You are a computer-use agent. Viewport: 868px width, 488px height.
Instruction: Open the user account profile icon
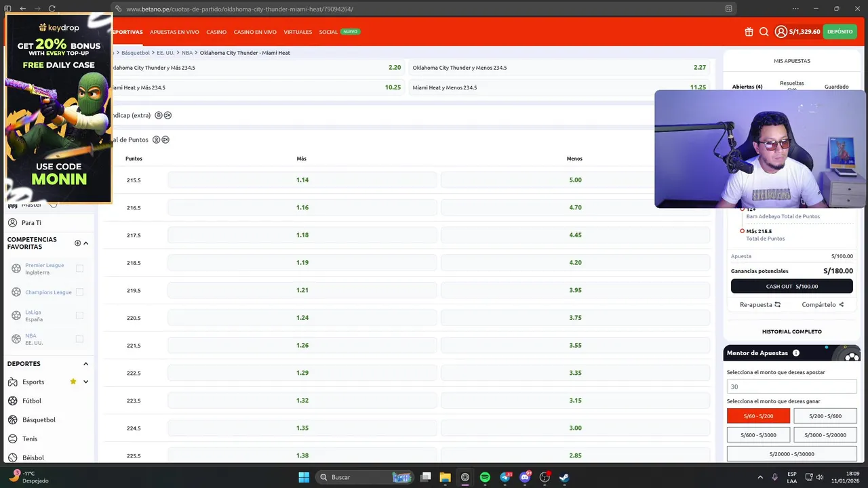click(781, 32)
